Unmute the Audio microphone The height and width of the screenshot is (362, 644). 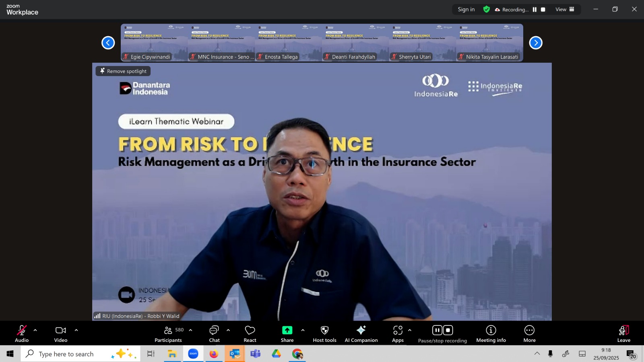coord(22,334)
